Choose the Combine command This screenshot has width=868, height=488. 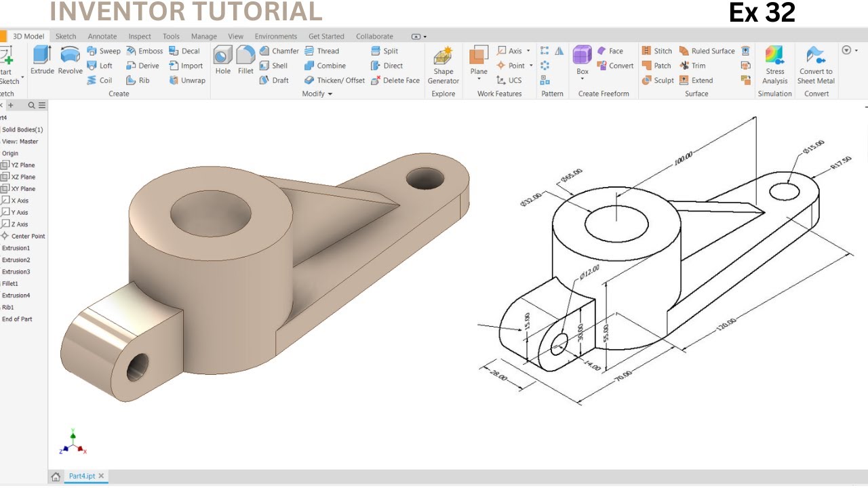tap(325, 66)
